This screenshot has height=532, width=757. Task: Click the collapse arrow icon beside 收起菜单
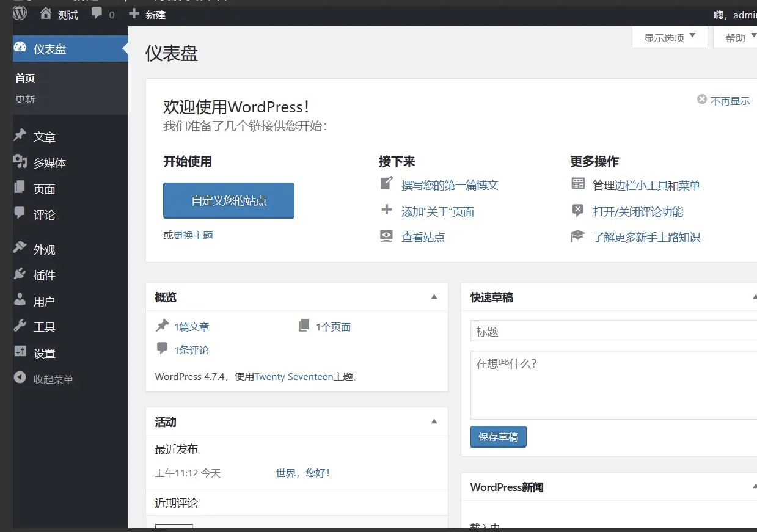pos(20,378)
